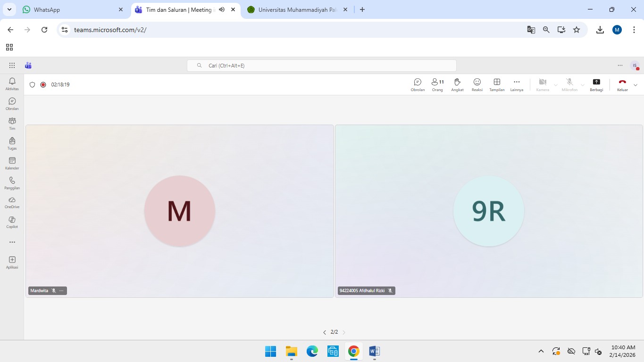Open Copilot from the left sidebar

pos(12,222)
